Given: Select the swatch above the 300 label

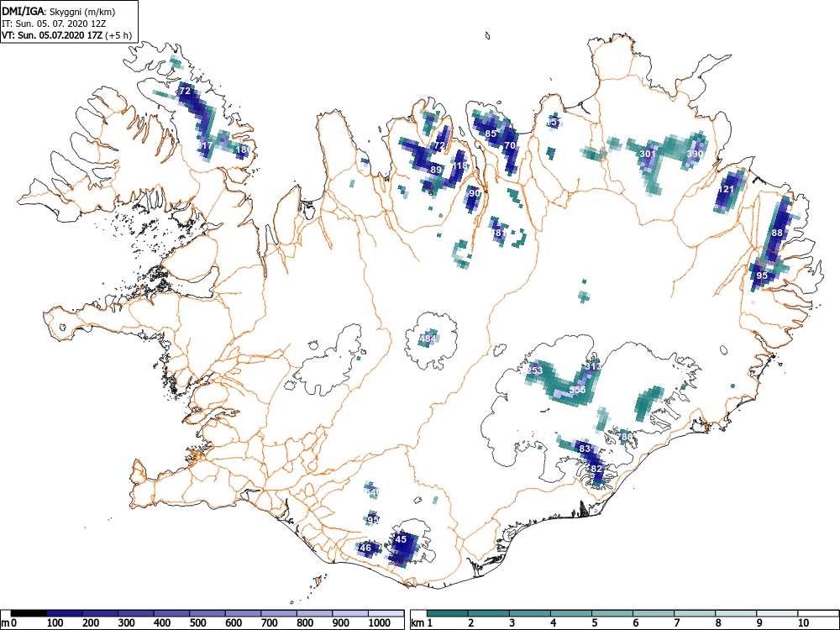Looking at the screenshot, I should pyautogui.click(x=136, y=613).
